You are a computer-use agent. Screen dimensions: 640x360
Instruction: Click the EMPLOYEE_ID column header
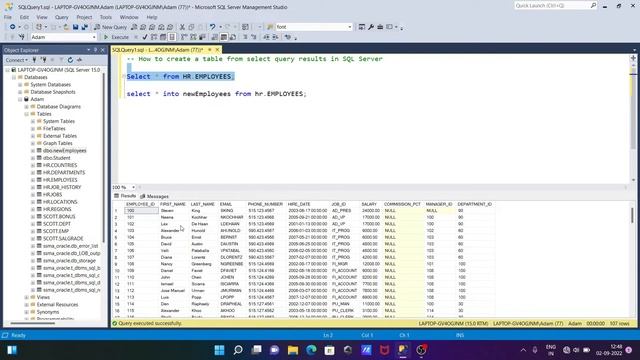pos(141,204)
